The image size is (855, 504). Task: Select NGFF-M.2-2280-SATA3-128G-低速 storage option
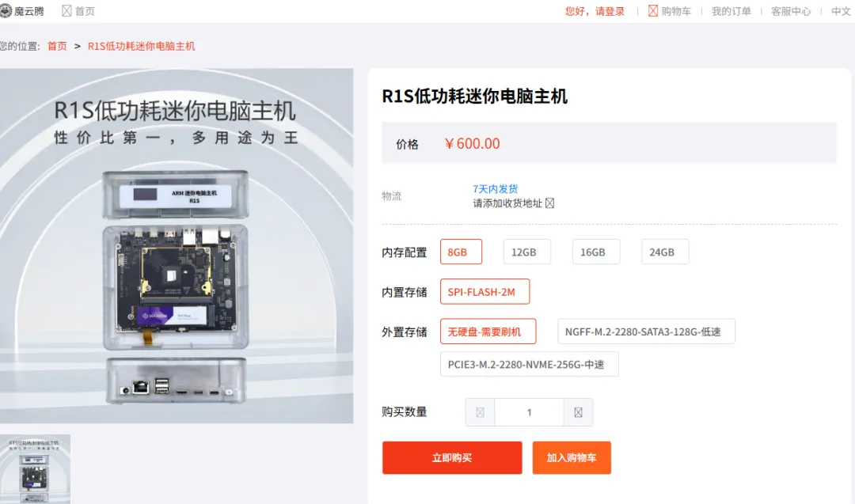click(646, 332)
